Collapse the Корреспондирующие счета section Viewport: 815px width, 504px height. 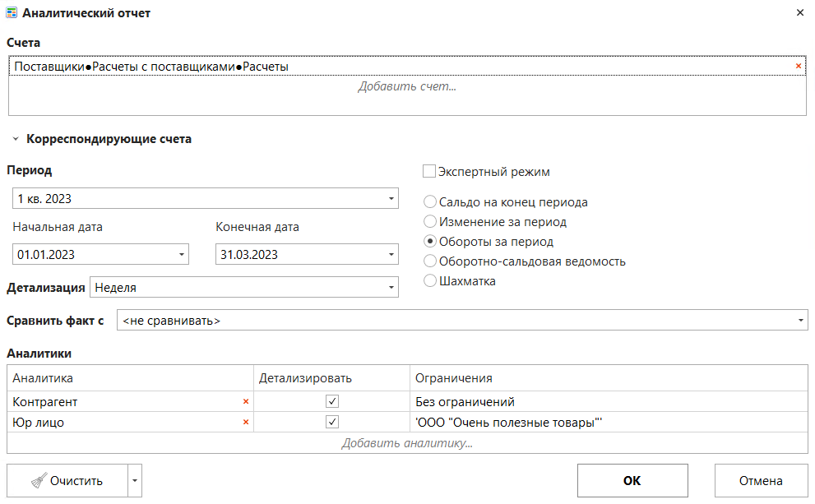point(15,140)
